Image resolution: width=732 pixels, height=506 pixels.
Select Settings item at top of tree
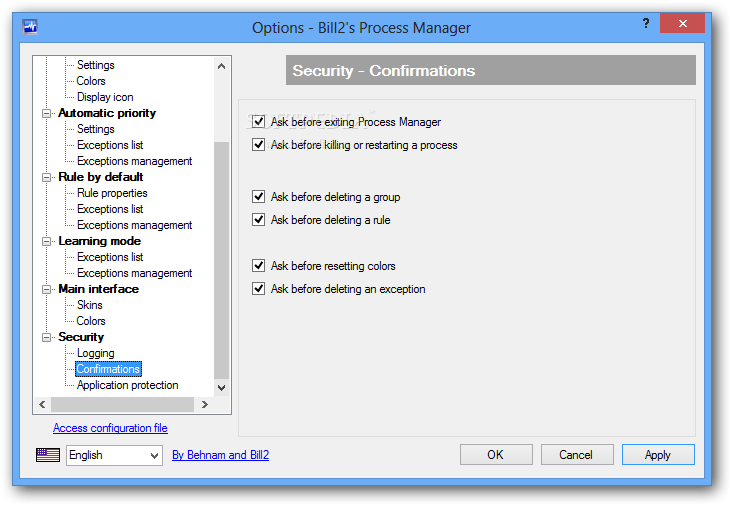point(96,65)
